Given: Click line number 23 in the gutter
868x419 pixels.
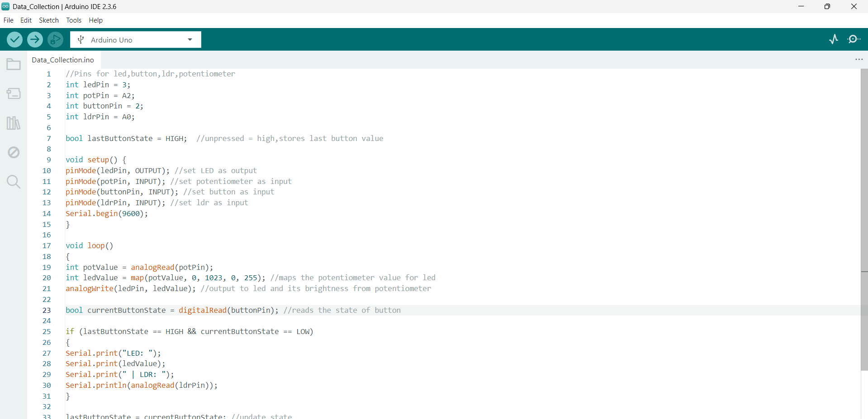Looking at the screenshot, I should coord(47,311).
